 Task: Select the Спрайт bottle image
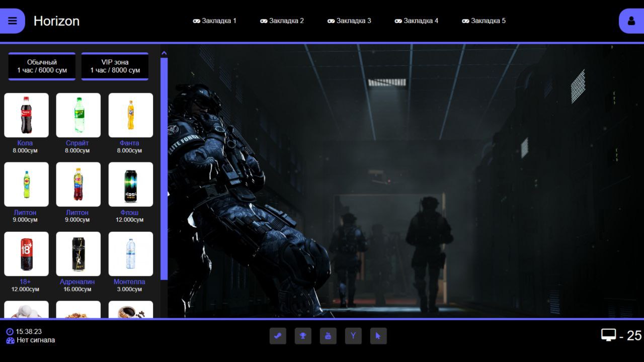78,115
